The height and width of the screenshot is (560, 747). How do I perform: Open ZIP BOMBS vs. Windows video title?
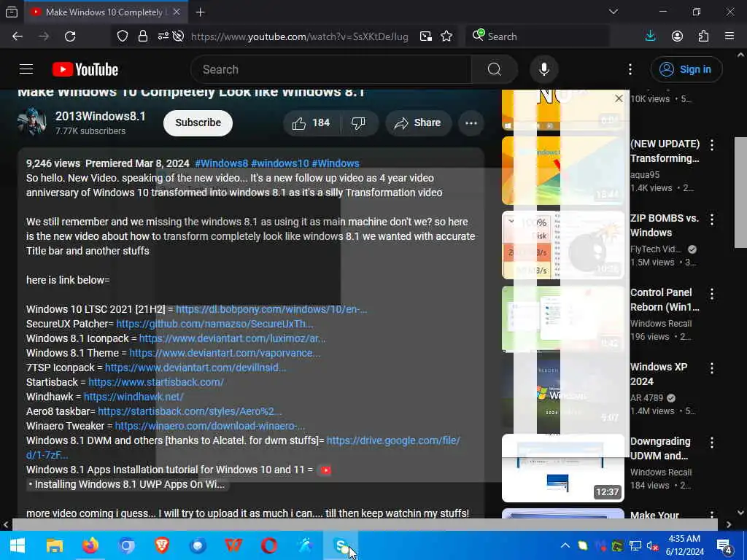click(x=665, y=225)
